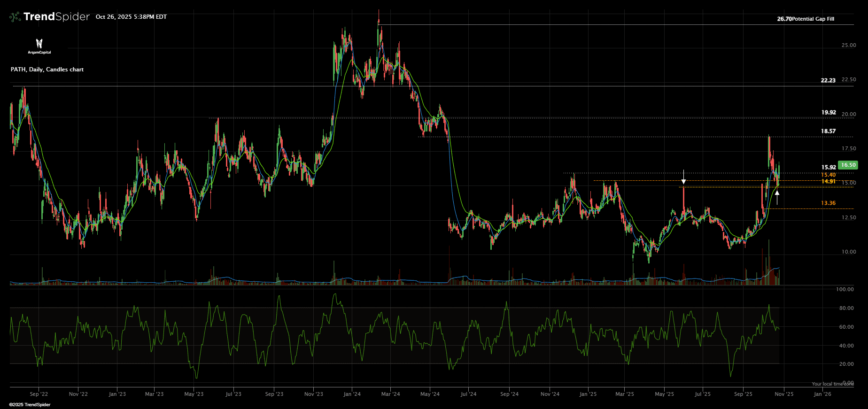The height and width of the screenshot is (409, 868).
Task: Click the 26.70 Potential Gap Fill label
Action: (x=806, y=19)
